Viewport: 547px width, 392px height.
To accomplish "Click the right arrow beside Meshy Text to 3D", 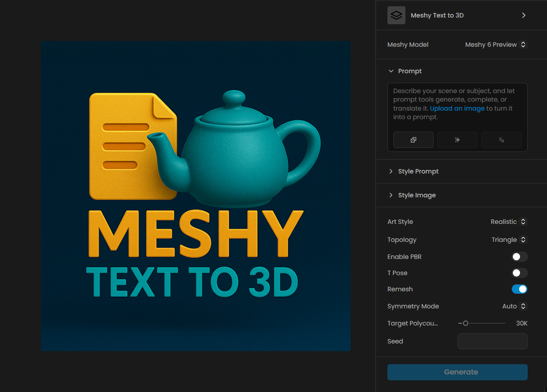I will [x=524, y=15].
